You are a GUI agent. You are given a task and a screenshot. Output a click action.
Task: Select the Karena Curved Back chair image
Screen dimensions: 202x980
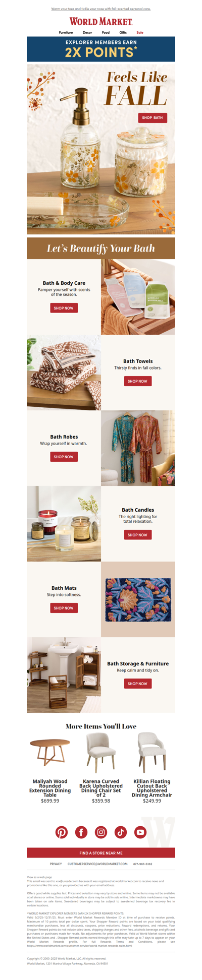(x=101, y=753)
